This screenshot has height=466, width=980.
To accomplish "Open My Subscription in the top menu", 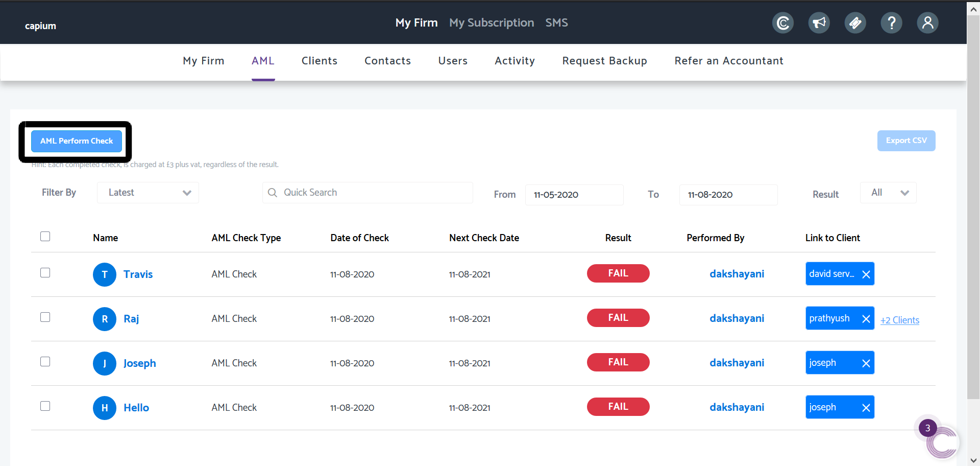I will coord(492,22).
